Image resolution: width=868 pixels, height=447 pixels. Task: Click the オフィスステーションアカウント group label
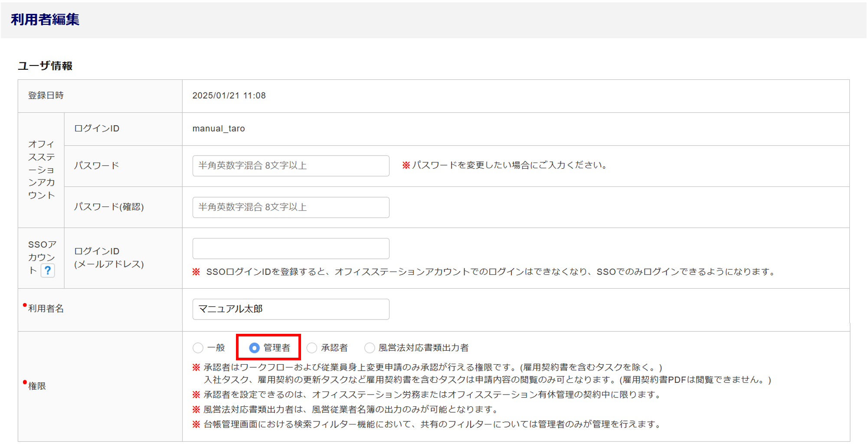[41, 170]
